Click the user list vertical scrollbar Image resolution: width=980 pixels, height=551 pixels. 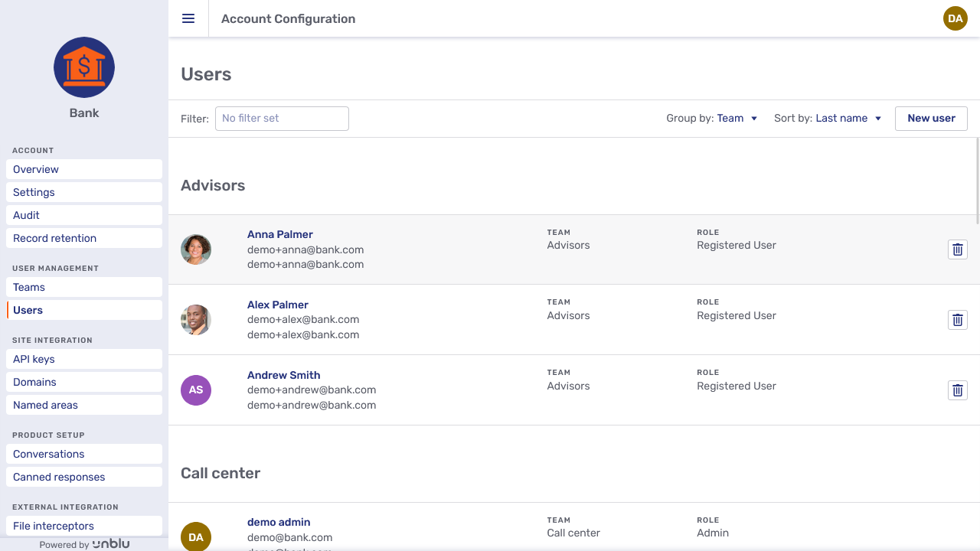coord(978,181)
